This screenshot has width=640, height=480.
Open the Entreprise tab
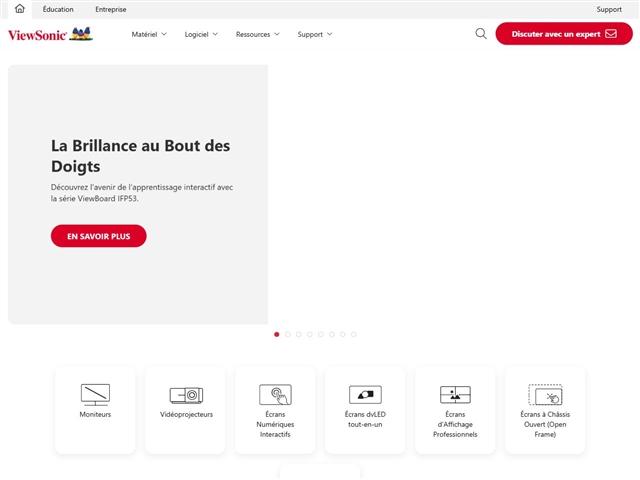pos(111,9)
